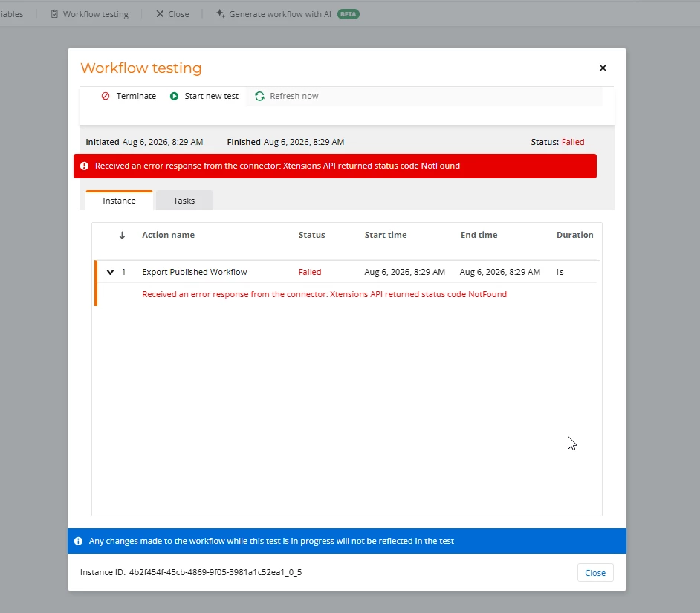Collapse the Export Published Workflow row chevron
Viewport: 700px width, 613px height.
point(110,272)
